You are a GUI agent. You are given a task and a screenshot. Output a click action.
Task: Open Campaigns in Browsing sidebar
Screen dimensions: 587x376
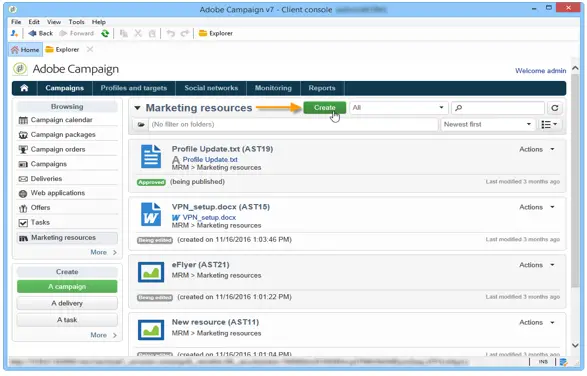tap(67, 164)
